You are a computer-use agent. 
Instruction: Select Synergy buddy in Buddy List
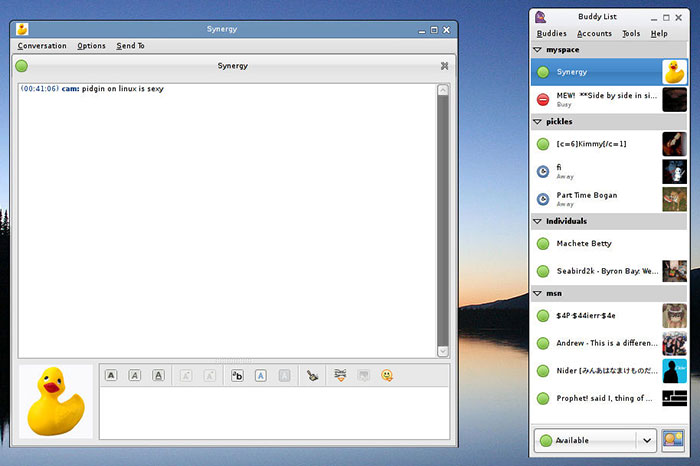tap(609, 72)
